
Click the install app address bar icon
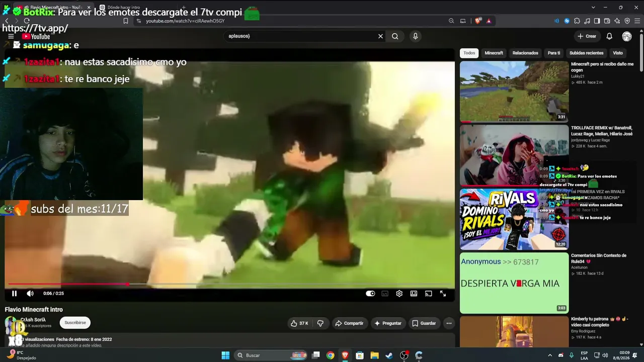(463, 21)
